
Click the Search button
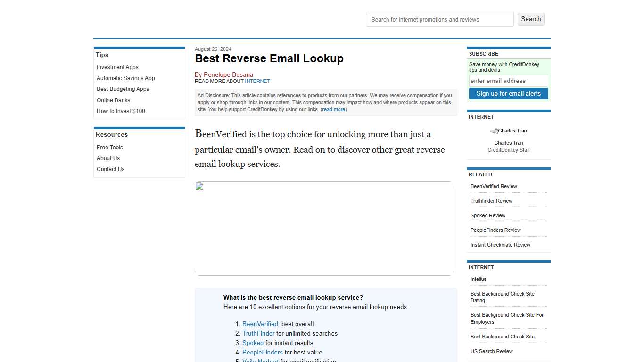[530, 19]
